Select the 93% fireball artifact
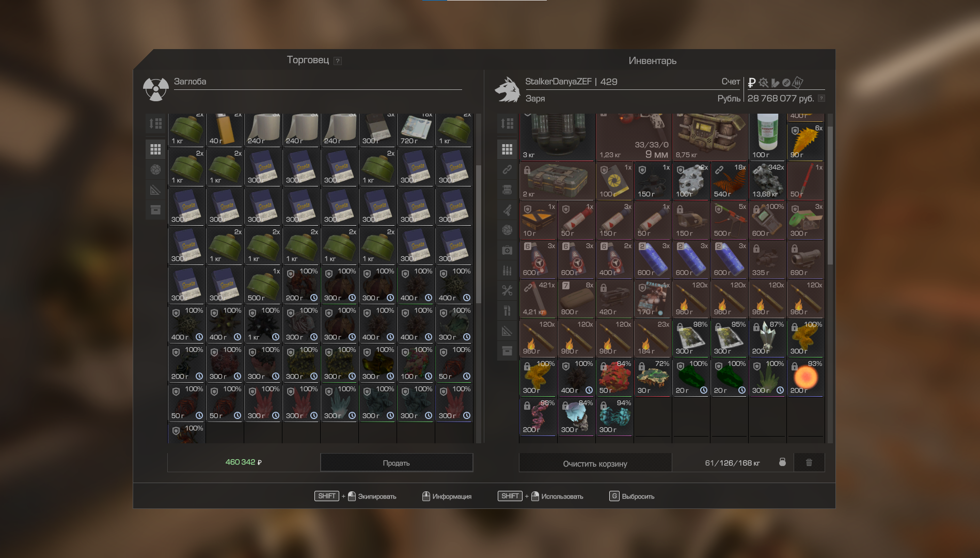Viewport: 980px width, 558px height. (x=805, y=377)
